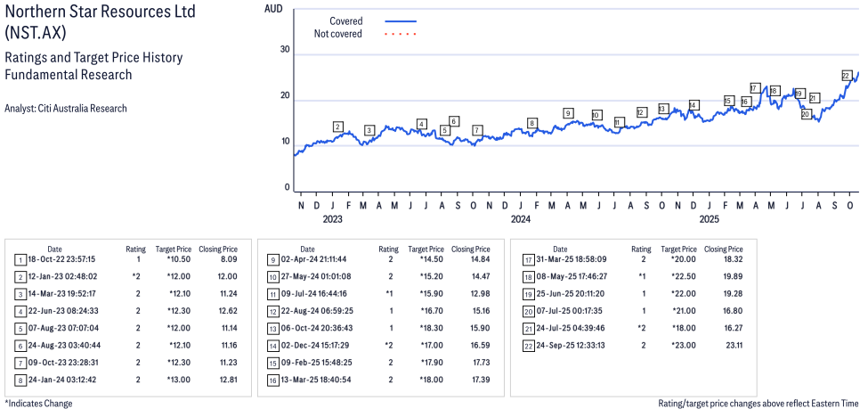This screenshot has height=409, width=868.
Task: Click the Analyst: Citi Australia Research text
Action: 66,109
